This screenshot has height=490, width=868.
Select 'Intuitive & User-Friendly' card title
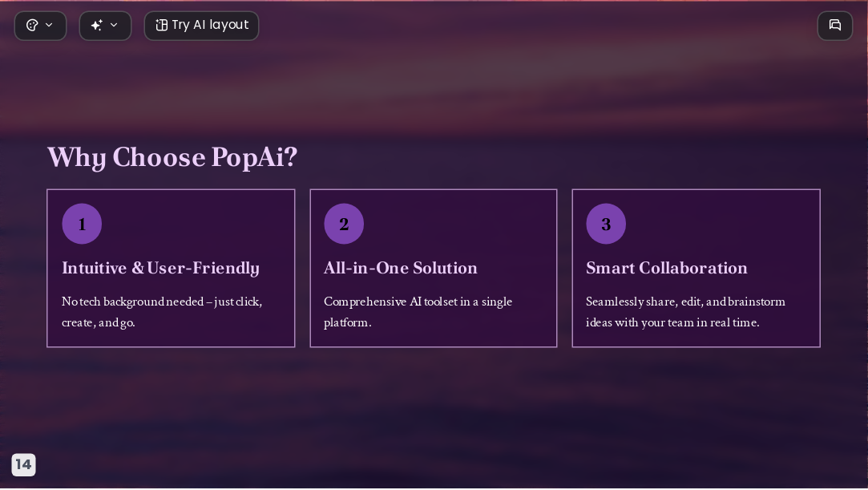tap(160, 268)
